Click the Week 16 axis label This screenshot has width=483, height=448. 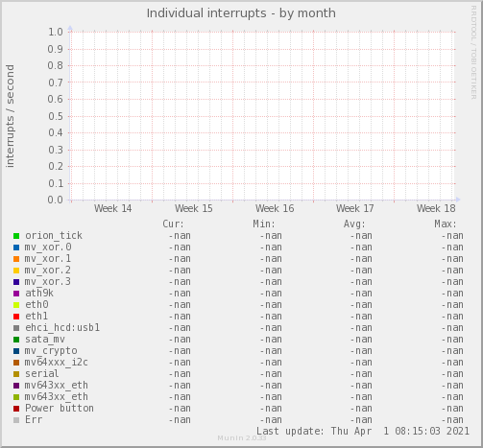[275, 208]
